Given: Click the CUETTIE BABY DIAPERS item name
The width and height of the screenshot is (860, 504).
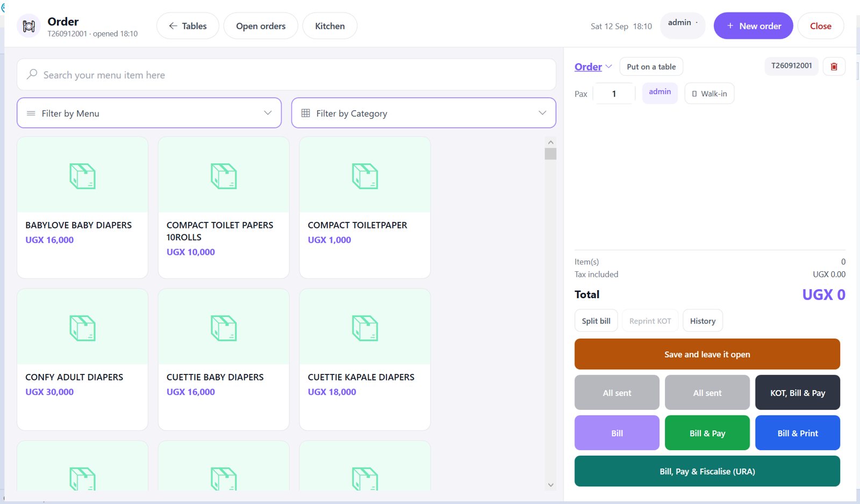Looking at the screenshot, I should click(215, 377).
